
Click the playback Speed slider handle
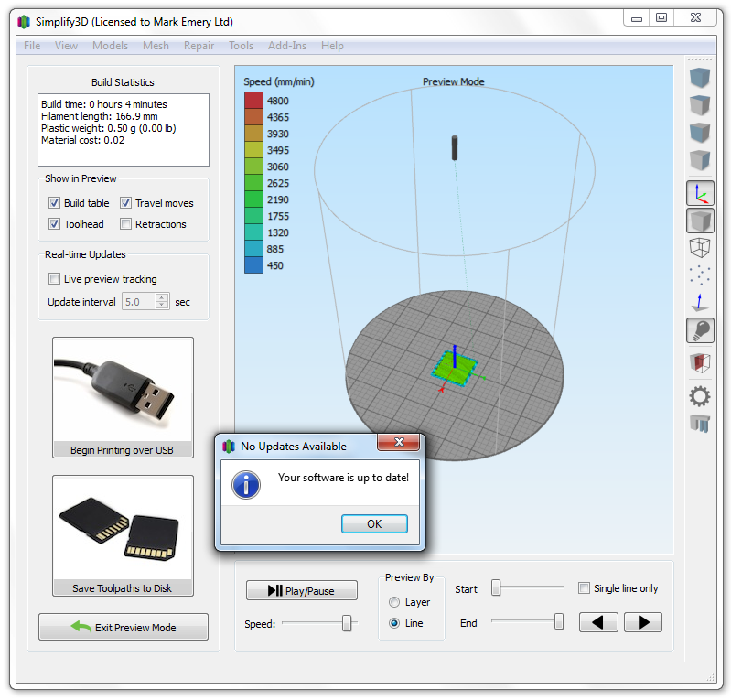pos(347,623)
